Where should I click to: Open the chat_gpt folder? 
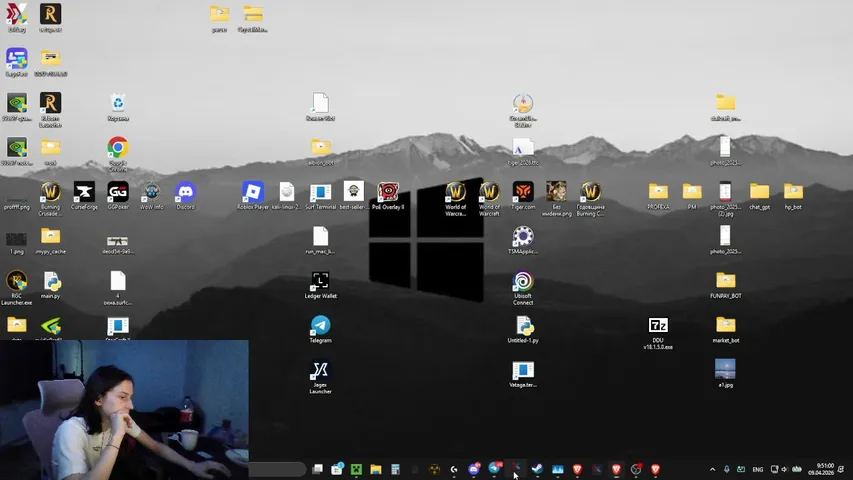759,196
